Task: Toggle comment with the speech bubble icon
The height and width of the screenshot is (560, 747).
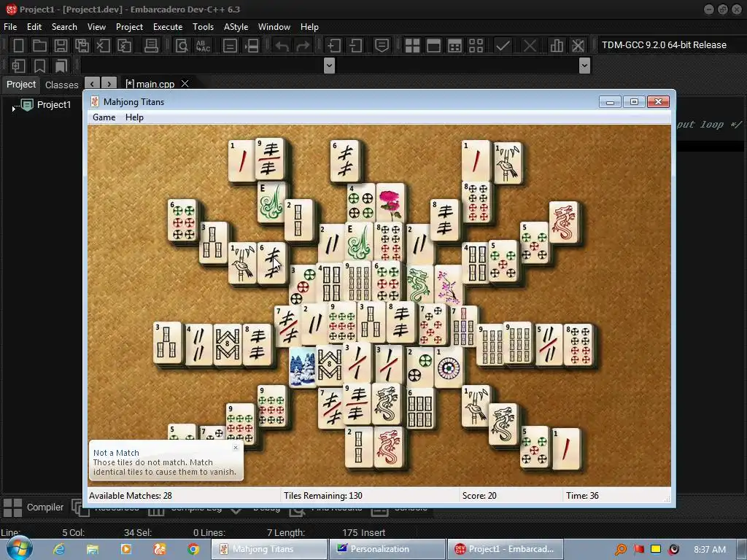Action: tap(382, 46)
